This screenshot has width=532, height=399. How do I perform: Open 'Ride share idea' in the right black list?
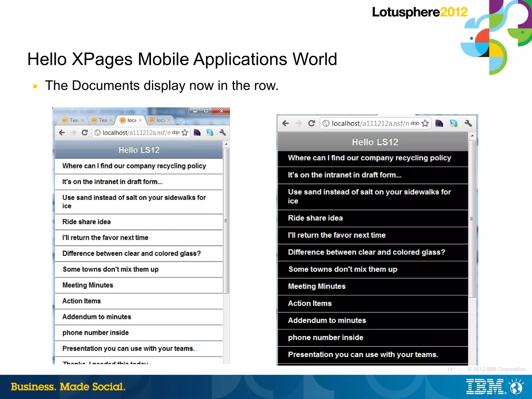pyautogui.click(x=373, y=218)
